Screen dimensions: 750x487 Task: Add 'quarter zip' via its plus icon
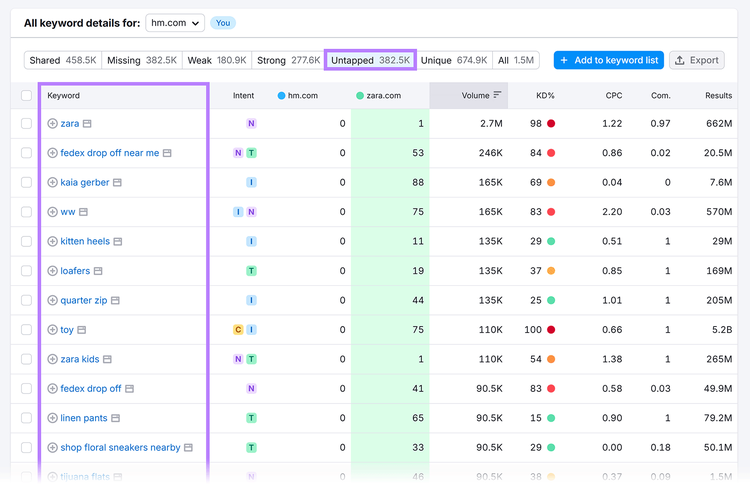coord(53,300)
